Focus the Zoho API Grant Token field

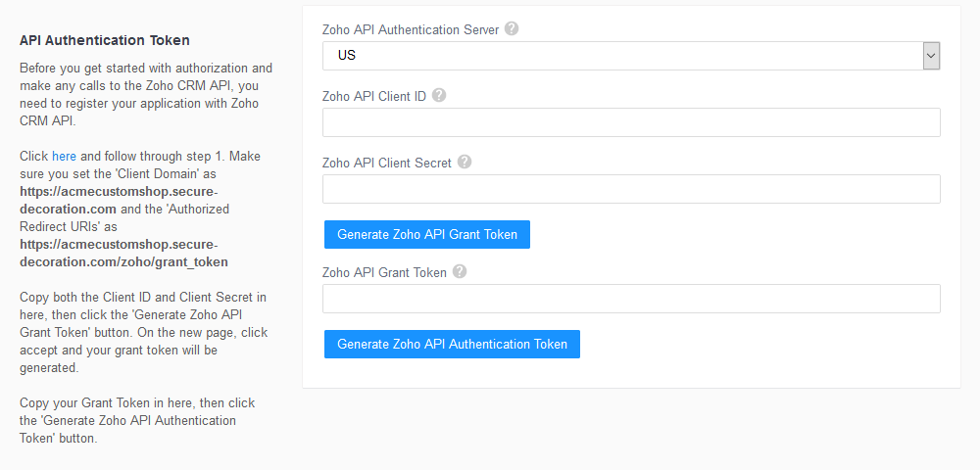(631, 299)
